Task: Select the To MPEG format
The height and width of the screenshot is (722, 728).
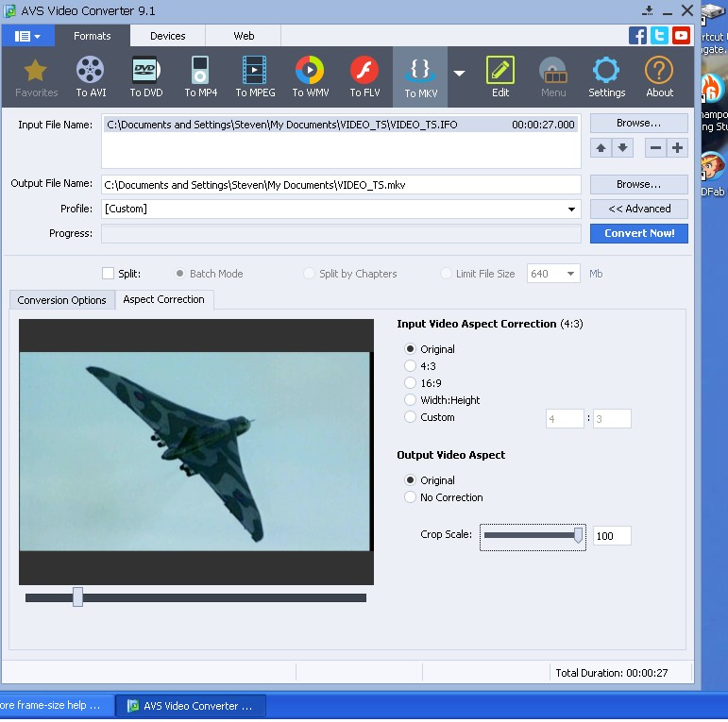Action: pos(255,77)
